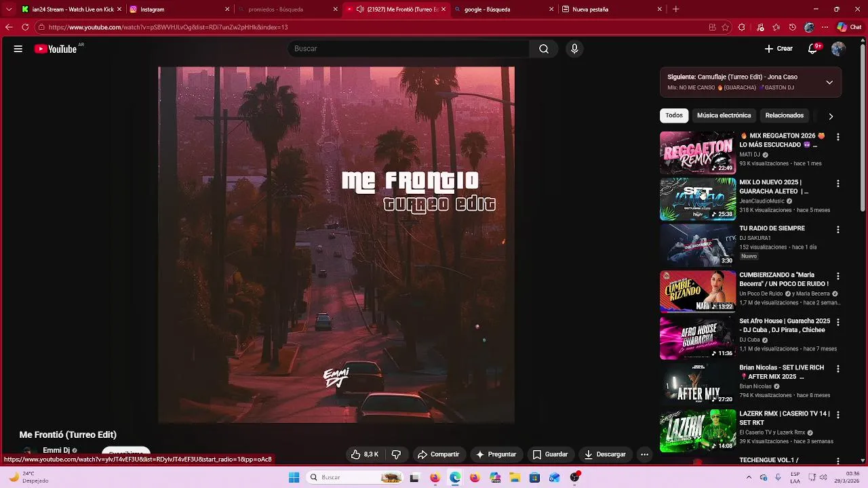Open options menu for Set Afro House video
This screenshot has width=868, height=488.
tap(838, 323)
